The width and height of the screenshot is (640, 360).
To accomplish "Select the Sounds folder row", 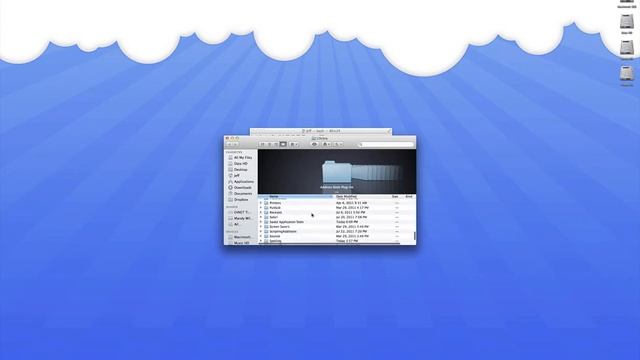I will 336,236.
